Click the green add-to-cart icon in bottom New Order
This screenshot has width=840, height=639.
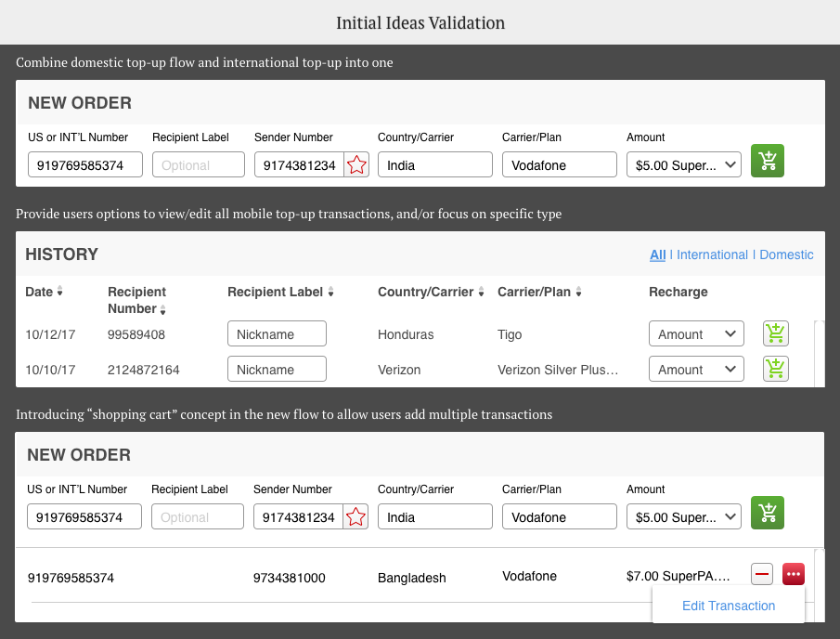click(769, 513)
